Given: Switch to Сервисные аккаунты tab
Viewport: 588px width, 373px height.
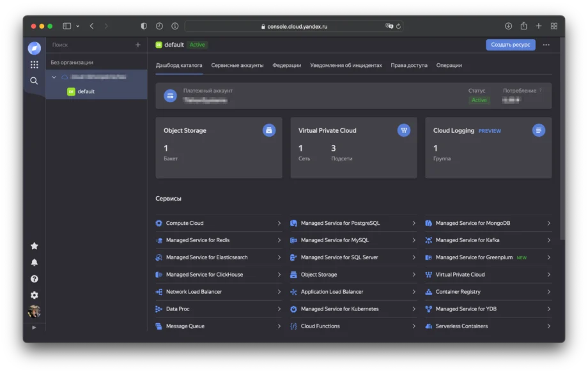Looking at the screenshot, I should tap(237, 65).
